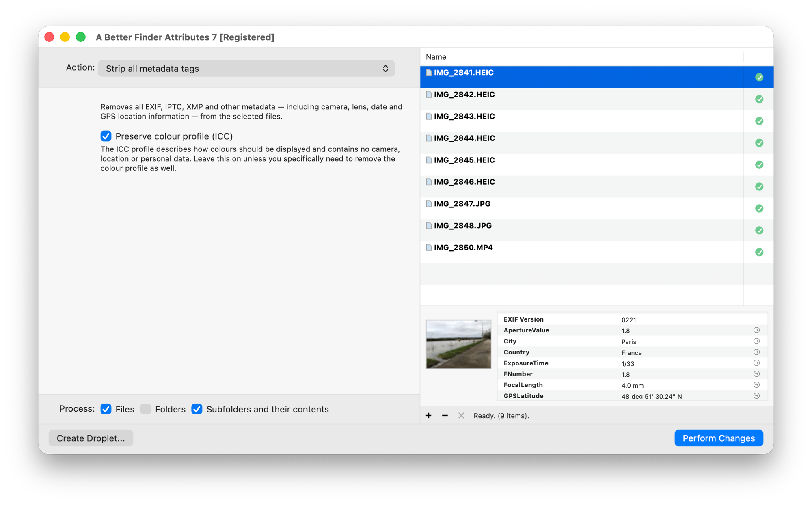Click arrow icon on FNumber row
The height and width of the screenshot is (505, 812).
point(756,374)
